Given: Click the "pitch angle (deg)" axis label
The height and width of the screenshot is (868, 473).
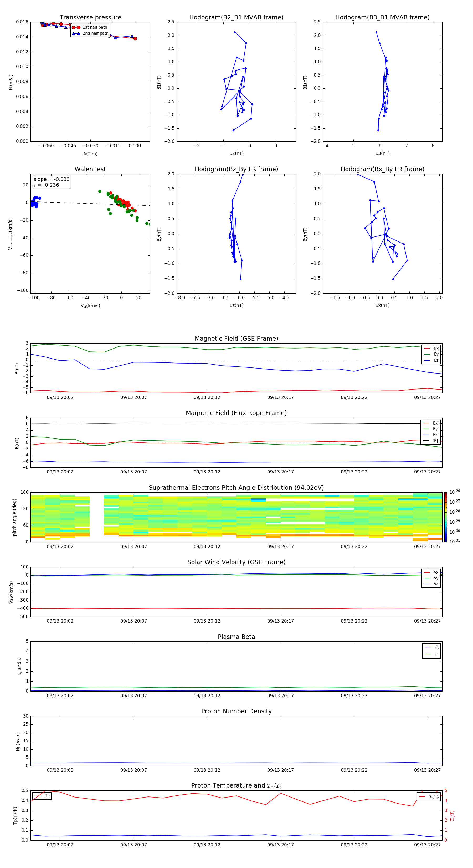Looking at the screenshot, I should 14,517.
